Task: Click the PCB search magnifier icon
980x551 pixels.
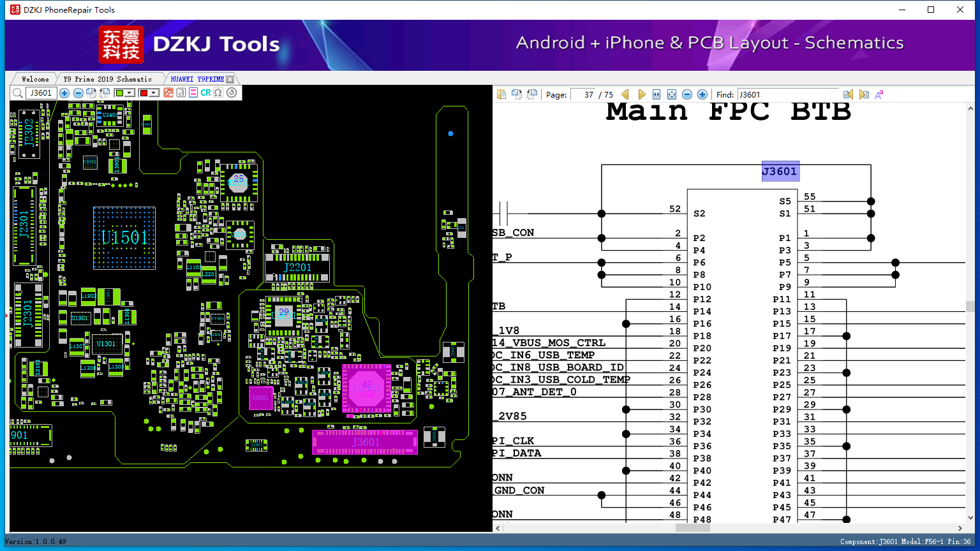Action: point(17,93)
